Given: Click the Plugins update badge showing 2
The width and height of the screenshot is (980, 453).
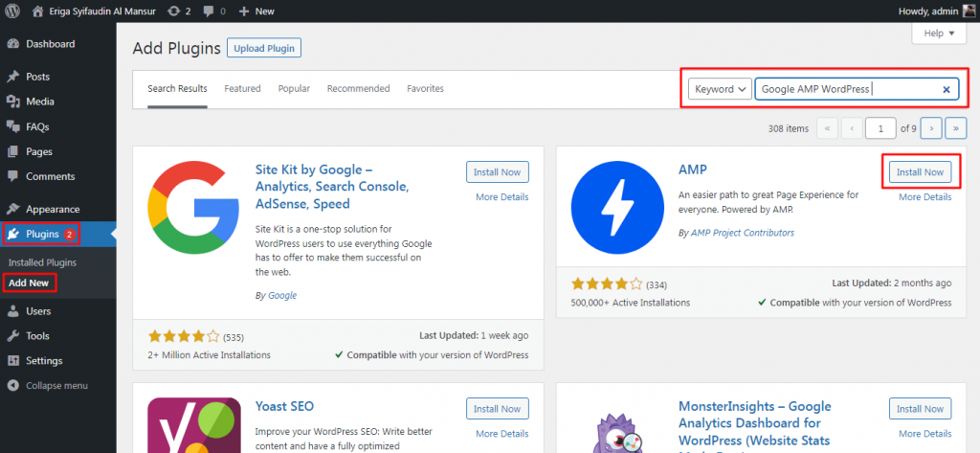Looking at the screenshot, I should click(69, 234).
